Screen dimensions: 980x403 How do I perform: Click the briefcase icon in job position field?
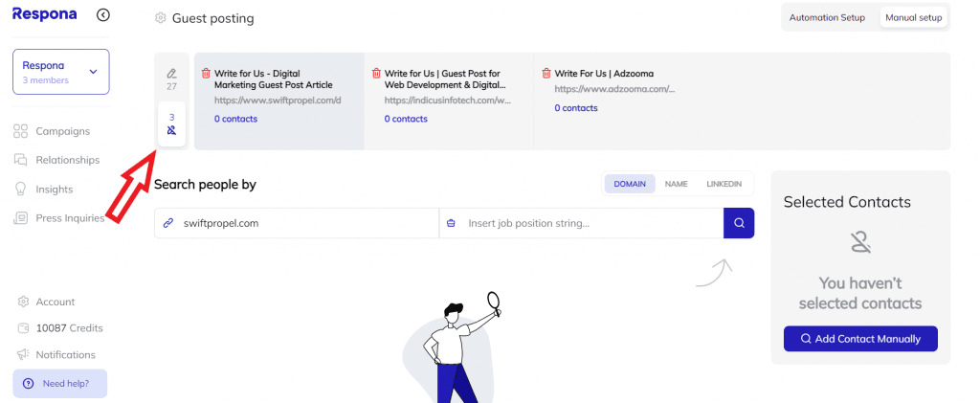coord(452,223)
